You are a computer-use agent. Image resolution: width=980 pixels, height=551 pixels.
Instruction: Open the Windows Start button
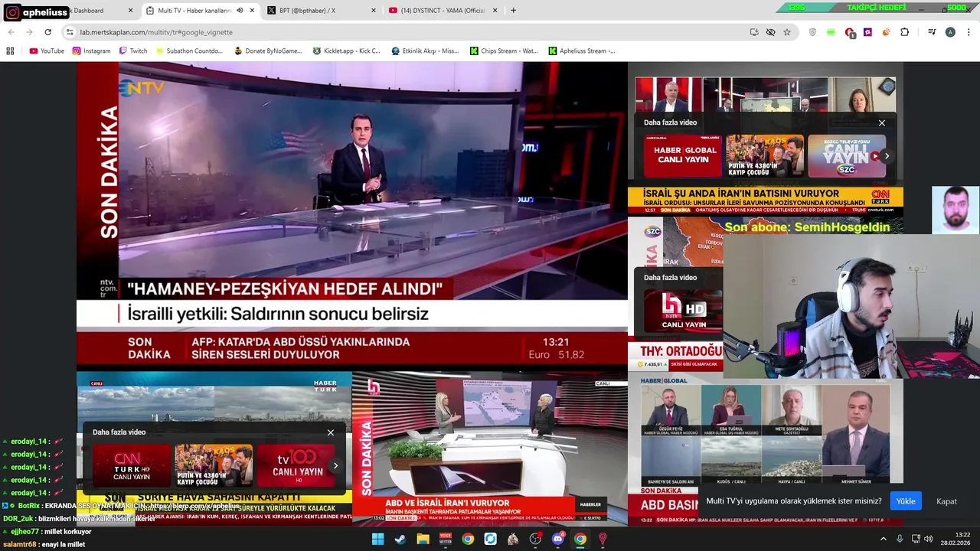378,539
